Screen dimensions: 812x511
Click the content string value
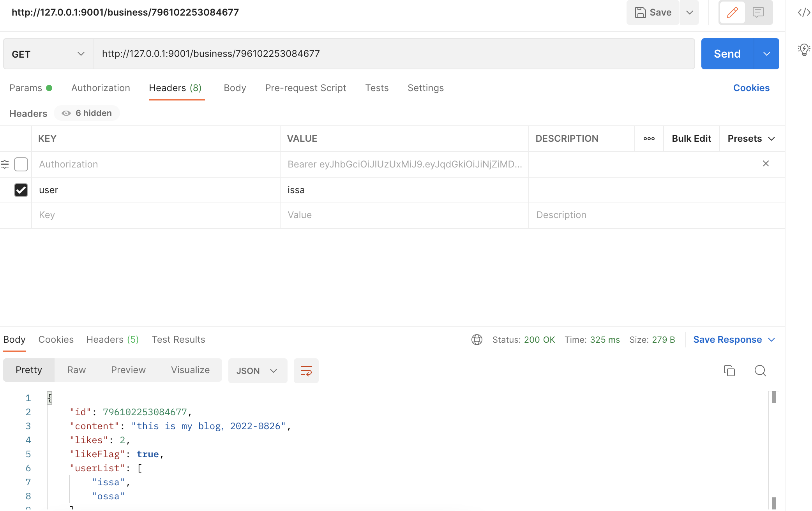[208, 426]
